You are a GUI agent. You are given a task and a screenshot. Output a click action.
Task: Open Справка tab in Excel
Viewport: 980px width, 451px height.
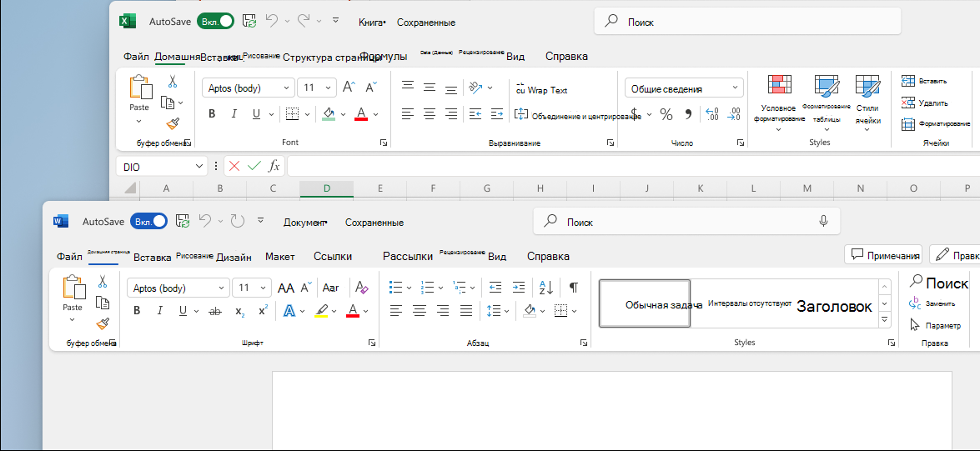[566, 57]
